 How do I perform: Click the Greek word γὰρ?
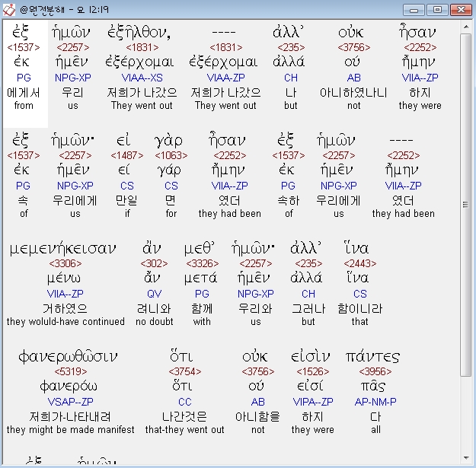[168, 141]
